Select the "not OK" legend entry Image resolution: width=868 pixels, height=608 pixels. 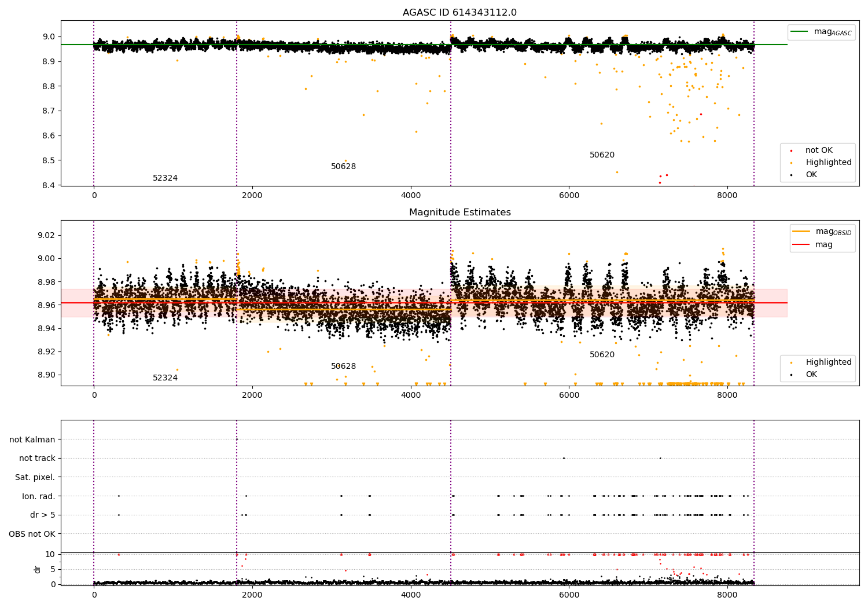click(819, 151)
